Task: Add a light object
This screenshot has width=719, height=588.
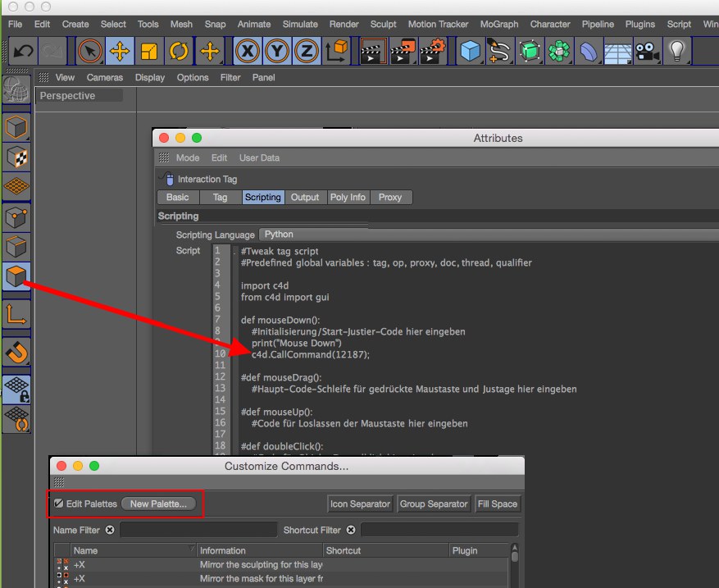Action: (677, 51)
